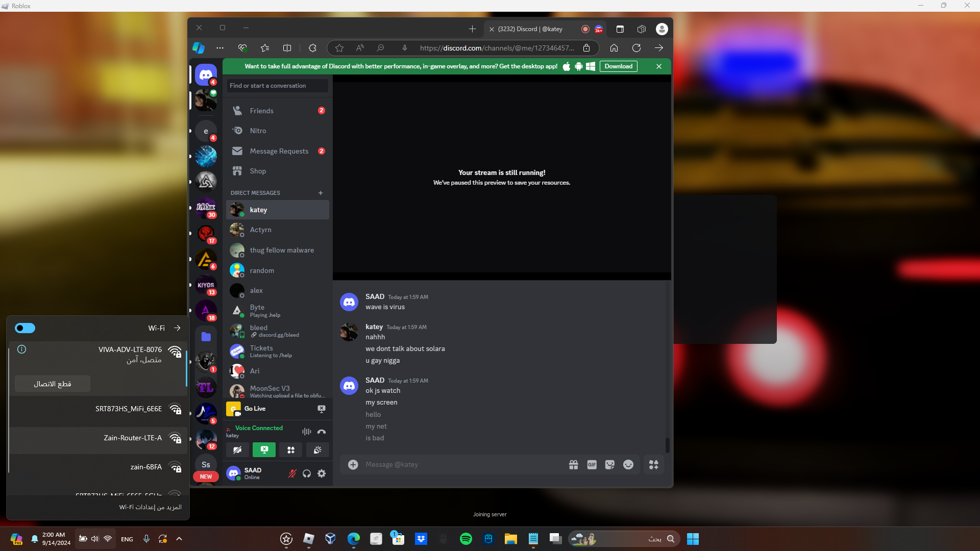Screen dimensions: 980x551
Task: Add this page to favorites star
Action: [339, 48]
